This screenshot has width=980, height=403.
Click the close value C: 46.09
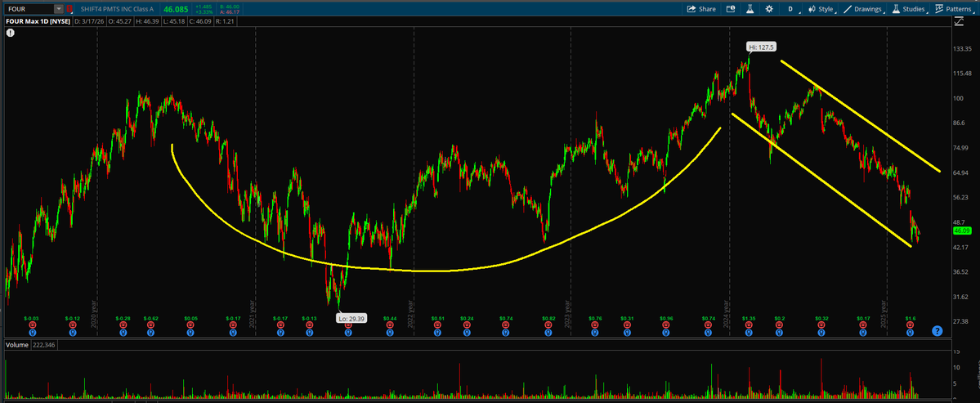coord(200,22)
